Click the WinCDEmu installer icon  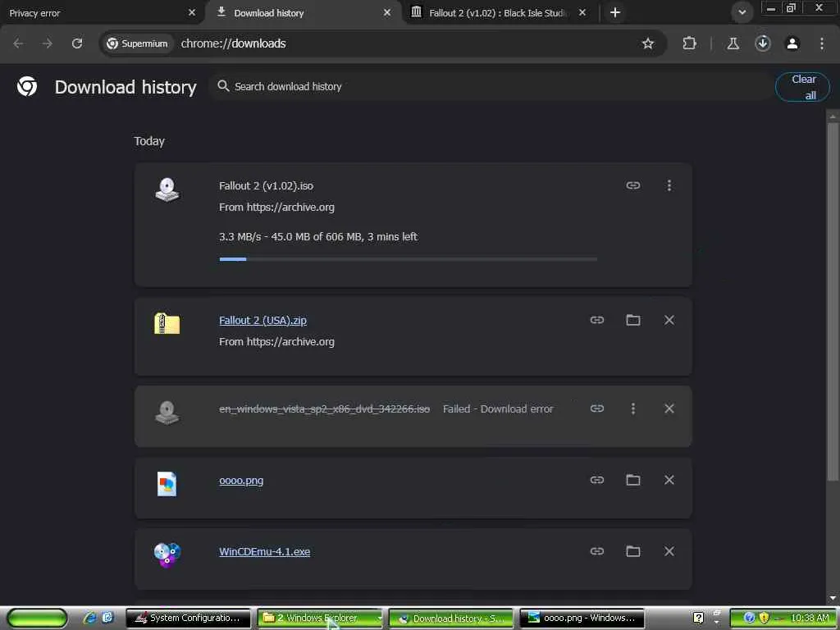click(x=167, y=555)
